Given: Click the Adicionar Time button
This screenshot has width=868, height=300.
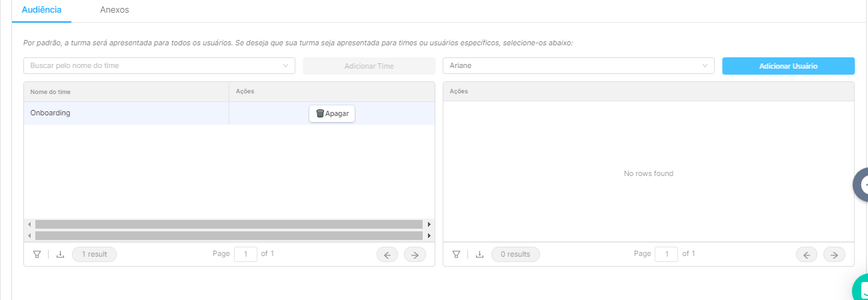Looking at the screenshot, I should tap(369, 66).
